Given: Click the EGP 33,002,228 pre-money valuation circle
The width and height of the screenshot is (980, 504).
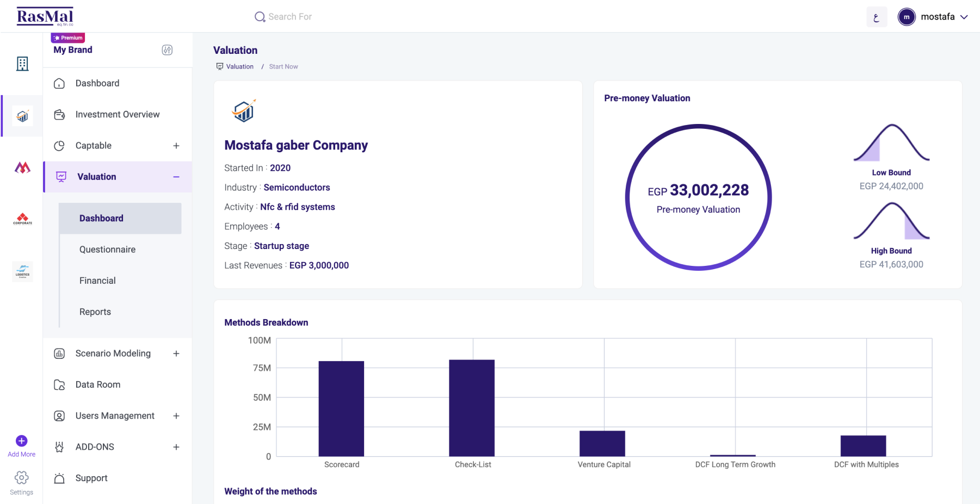Looking at the screenshot, I should click(699, 197).
